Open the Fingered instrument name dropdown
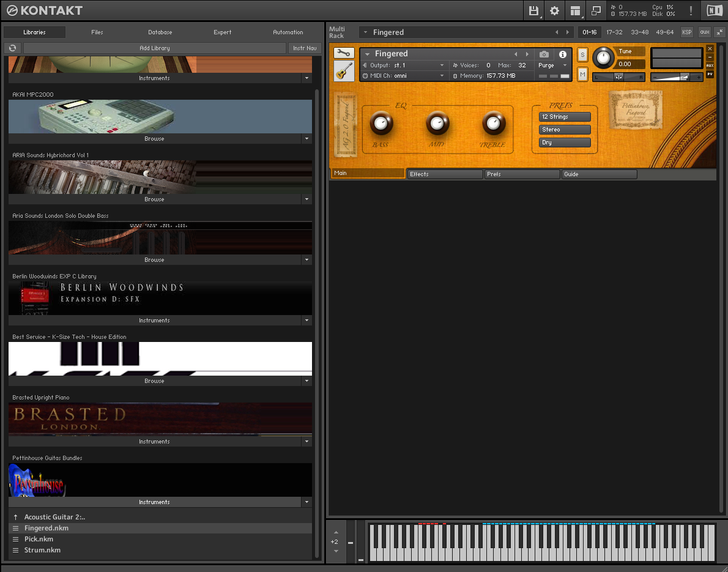 pyautogui.click(x=367, y=54)
